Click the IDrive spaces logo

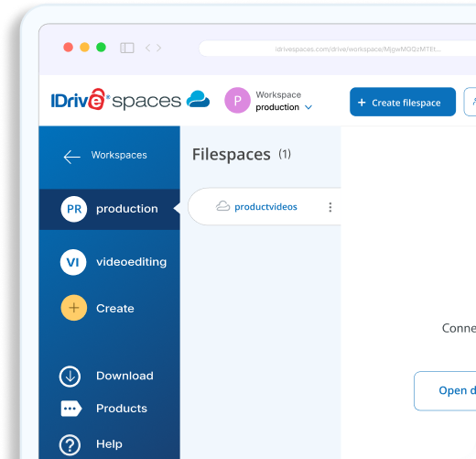tap(130, 100)
